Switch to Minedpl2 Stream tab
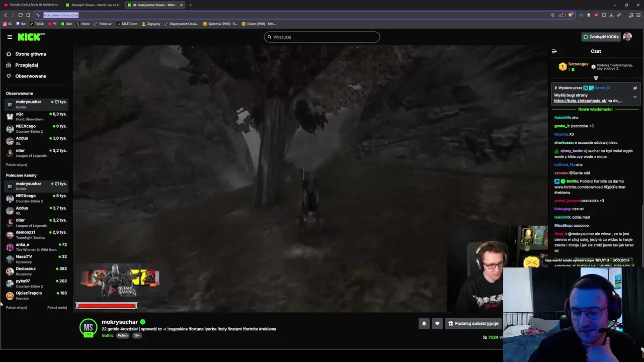This screenshot has height=362, width=644. 94,5
